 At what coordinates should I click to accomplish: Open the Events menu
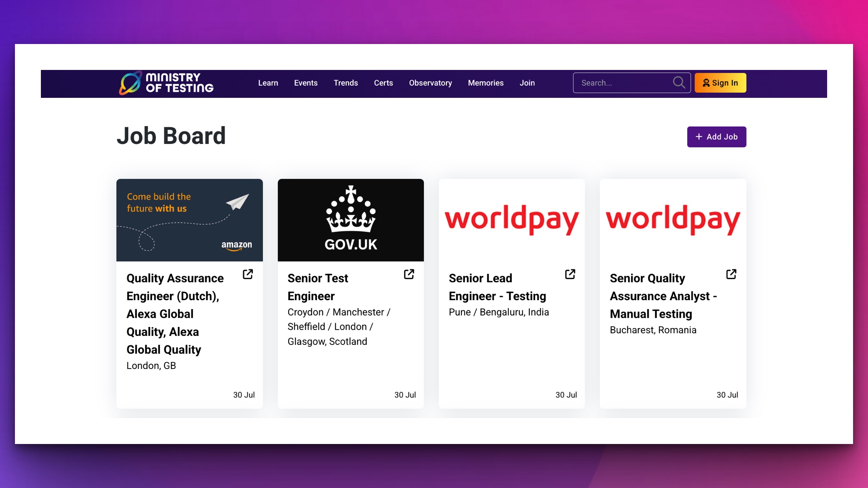click(x=306, y=83)
